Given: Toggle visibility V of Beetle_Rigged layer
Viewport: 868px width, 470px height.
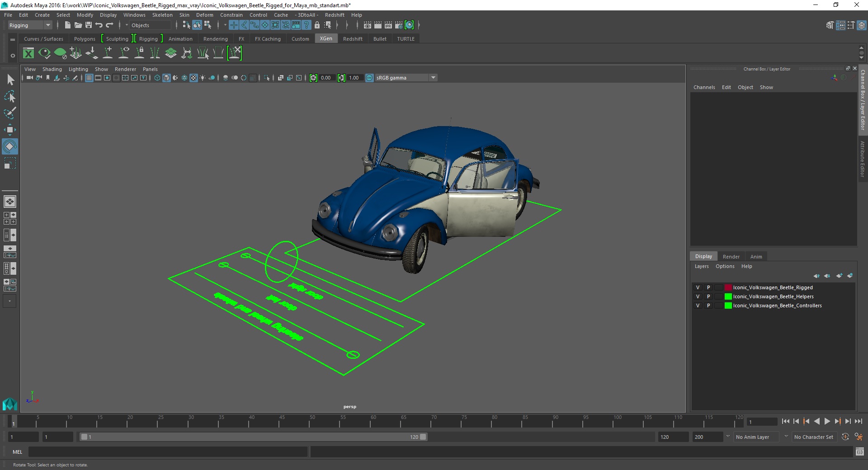Looking at the screenshot, I should (x=698, y=288).
